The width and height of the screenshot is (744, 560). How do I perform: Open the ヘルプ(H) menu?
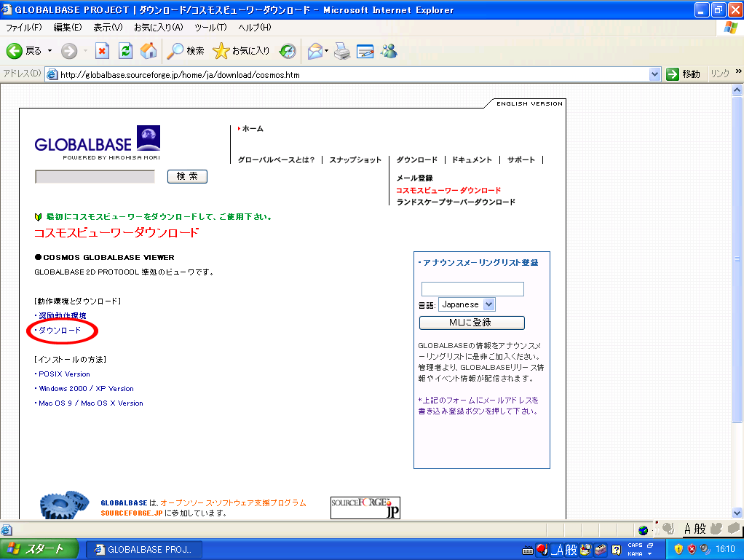[x=255, y=28]
